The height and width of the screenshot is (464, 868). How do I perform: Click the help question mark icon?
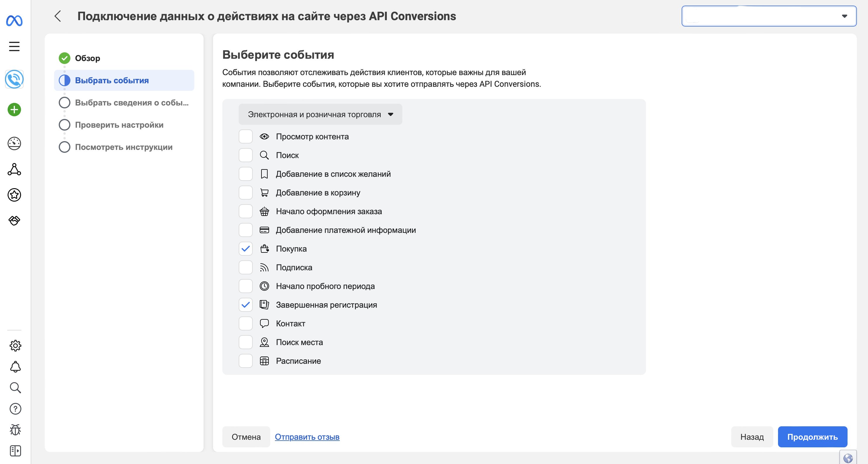coord(15,409)
